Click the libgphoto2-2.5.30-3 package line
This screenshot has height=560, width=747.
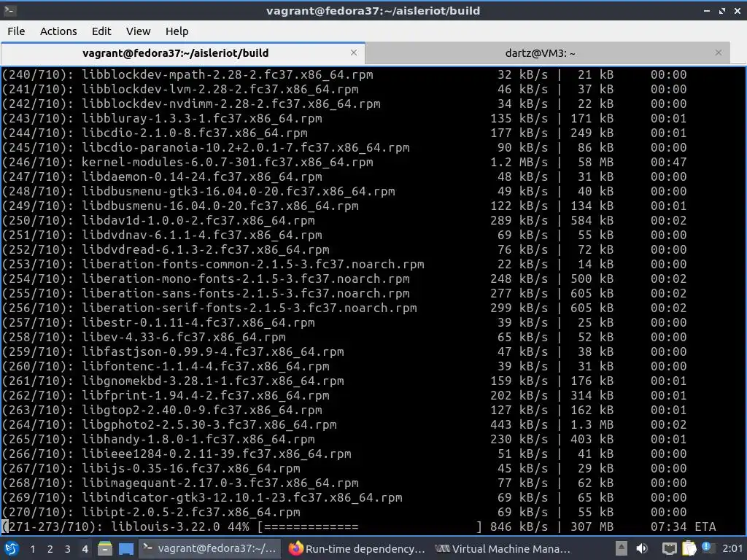pos(344,424)
